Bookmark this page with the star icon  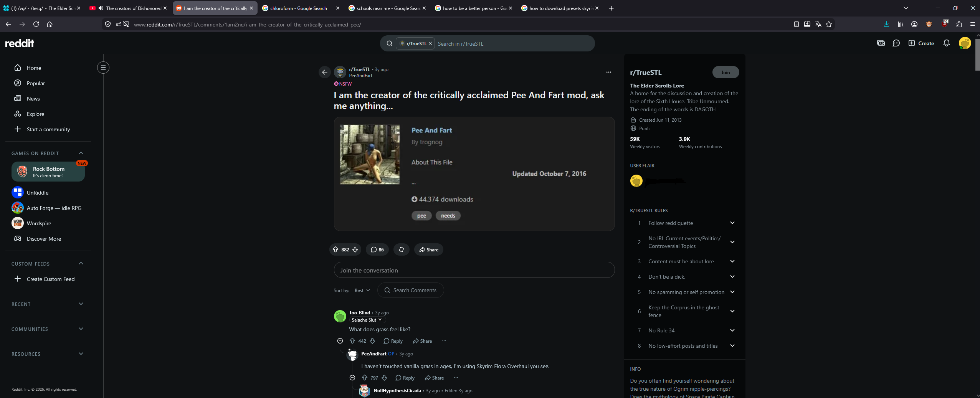click(829, 24)
